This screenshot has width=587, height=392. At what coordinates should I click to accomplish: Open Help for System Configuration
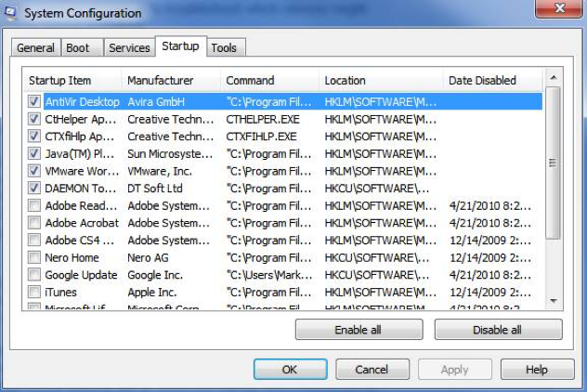coord(538,370)
